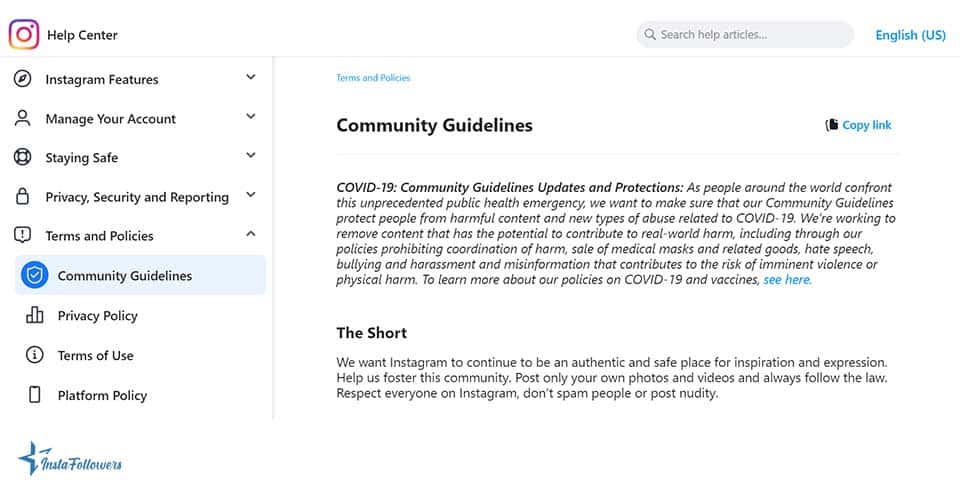Click the padlock icon beside Privacy, Security
This screenshot has height=480, width=960.
tap(22, 197)
